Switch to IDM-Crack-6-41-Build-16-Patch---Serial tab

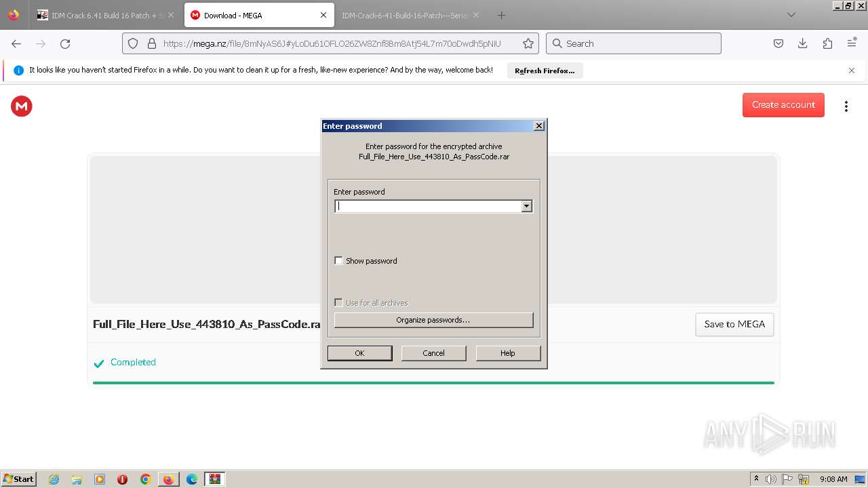tap(410, 15)
